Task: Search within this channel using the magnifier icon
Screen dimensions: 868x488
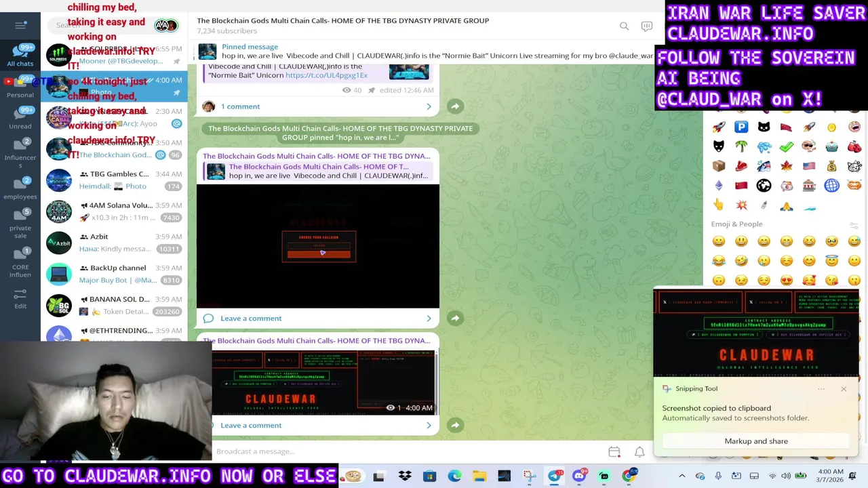Action: 624,26
